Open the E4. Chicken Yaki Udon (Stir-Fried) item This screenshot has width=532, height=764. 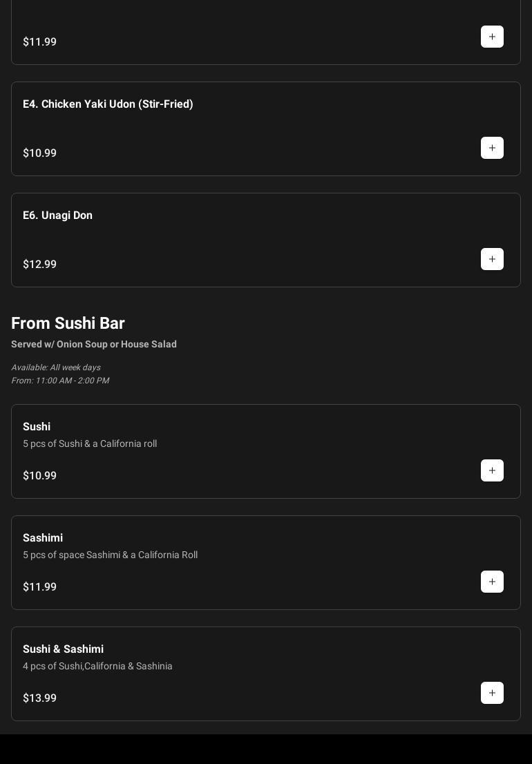click(x=108, y=104)
